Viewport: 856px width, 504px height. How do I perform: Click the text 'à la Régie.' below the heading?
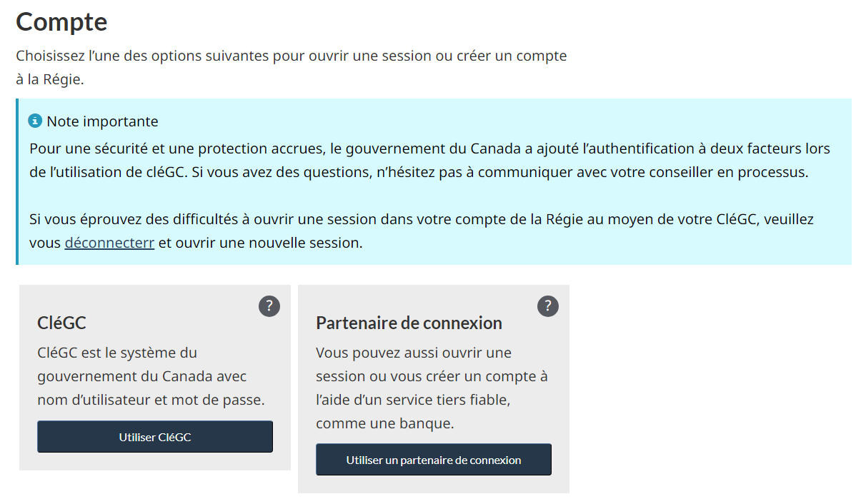tap(50, 79)
